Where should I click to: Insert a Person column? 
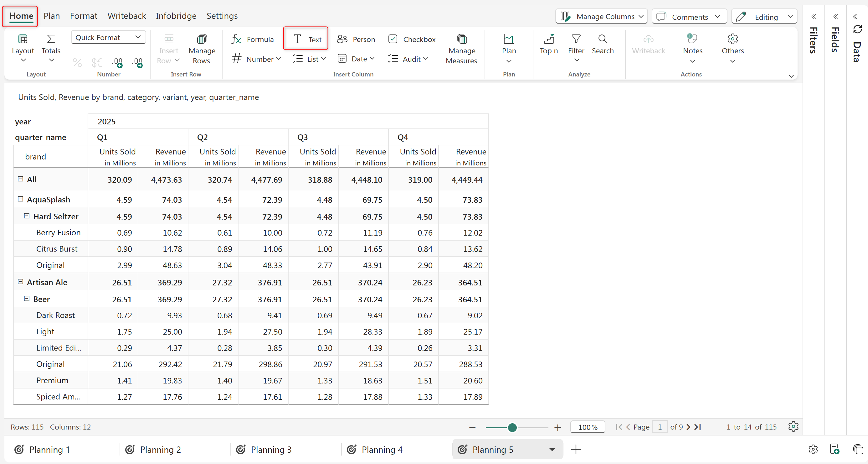click(356, 39)
